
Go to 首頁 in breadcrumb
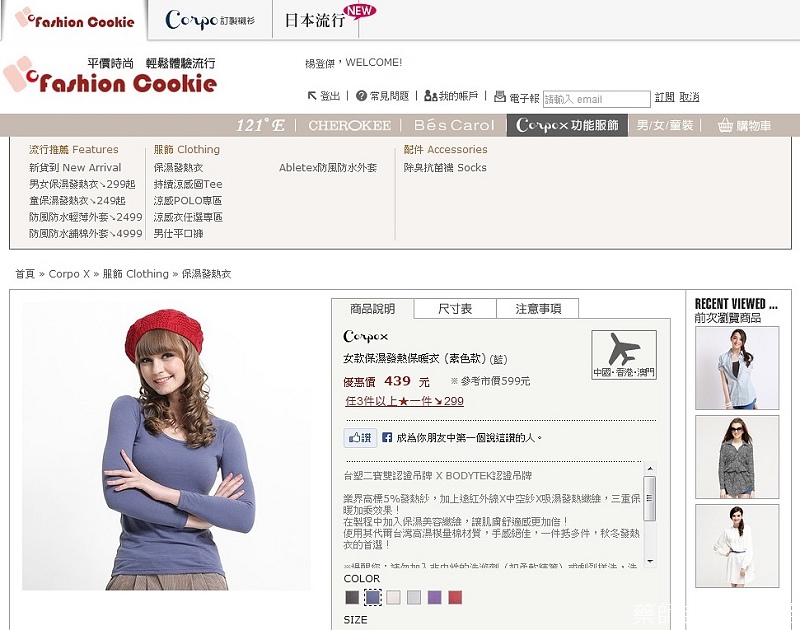coord(25,274)
